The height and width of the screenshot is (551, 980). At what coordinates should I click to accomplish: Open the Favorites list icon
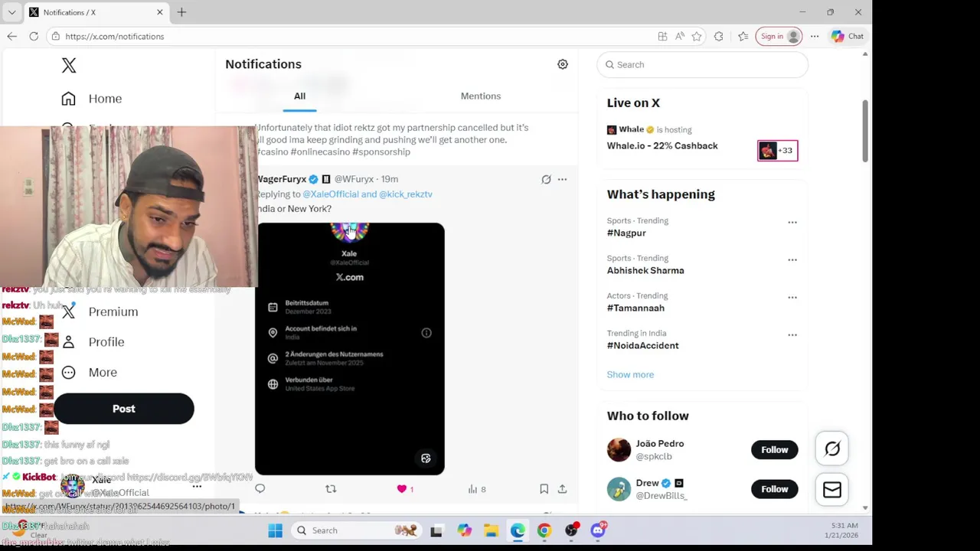tap(743, 37)
